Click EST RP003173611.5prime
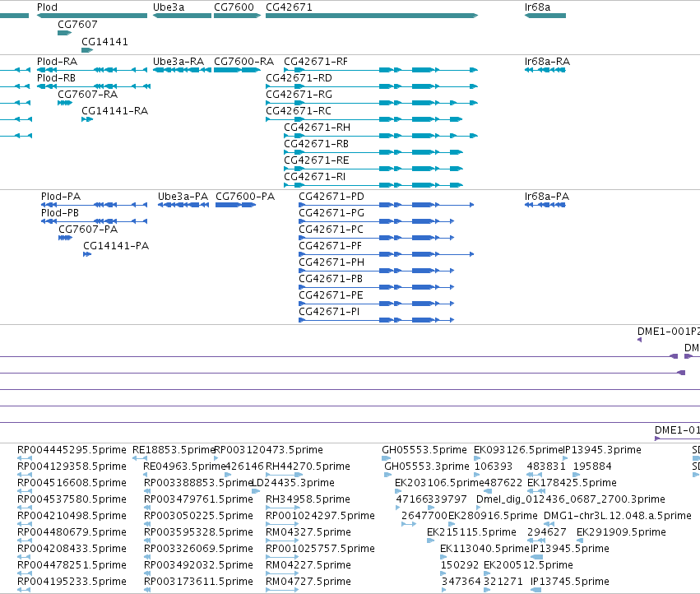Viewport: 700px width, 594px height. [198, 582]
